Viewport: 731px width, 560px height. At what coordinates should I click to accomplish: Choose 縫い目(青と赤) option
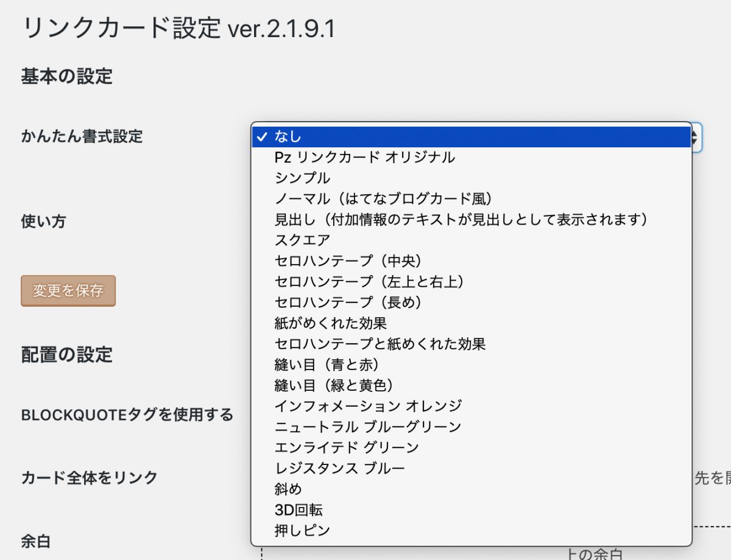point(471,365)
